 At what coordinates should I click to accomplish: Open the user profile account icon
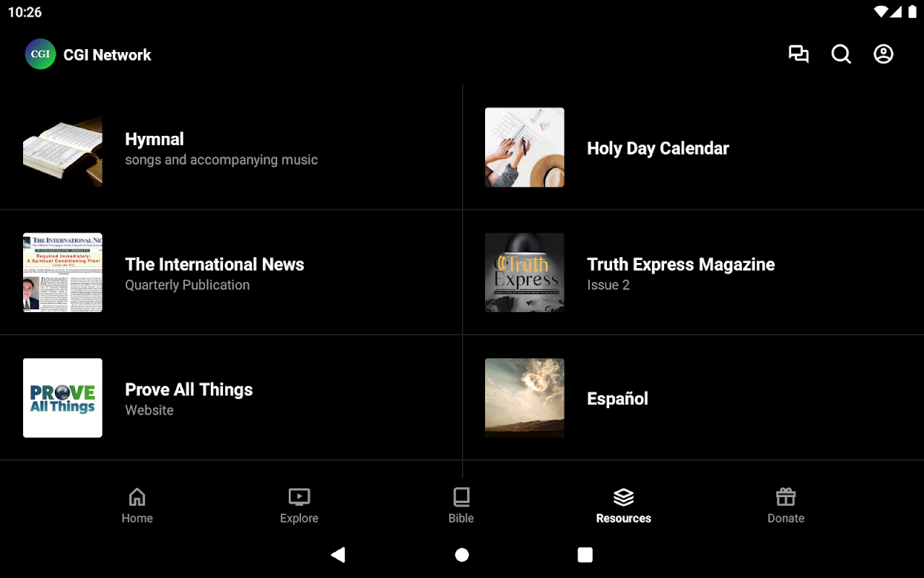coord(884,54)
